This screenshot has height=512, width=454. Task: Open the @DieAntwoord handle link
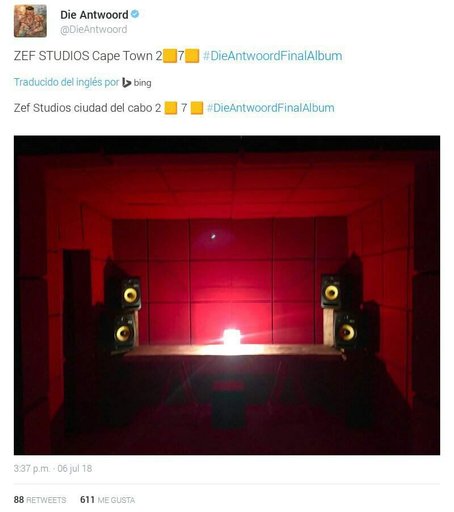pyautogui.click(x=94, y=30)
